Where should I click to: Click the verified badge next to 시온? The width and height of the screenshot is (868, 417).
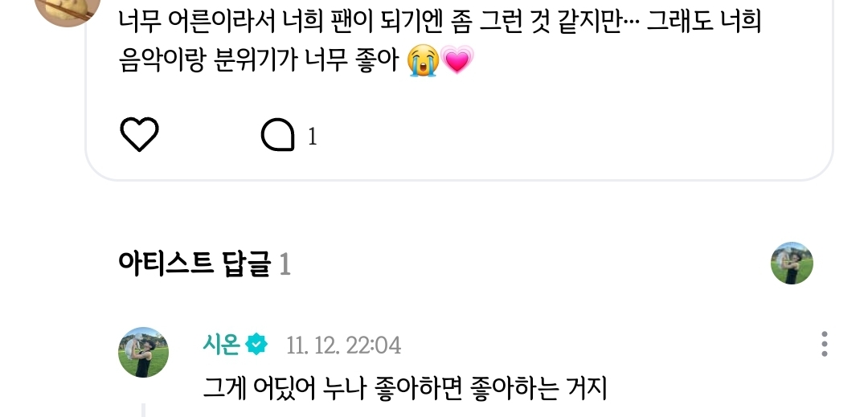256,345
